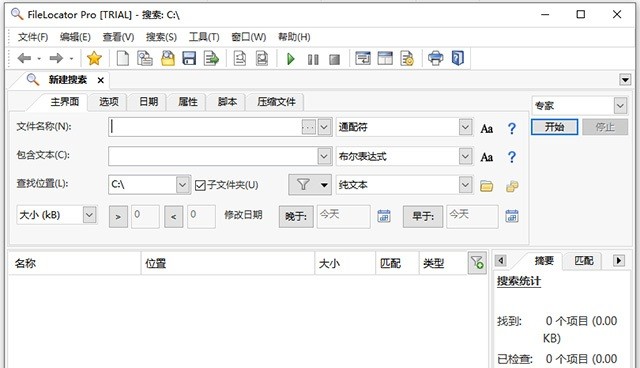The width and height of the screenshot is (640, 368).
Task: Open the favorites star icon
Action: tap(94, 59)
